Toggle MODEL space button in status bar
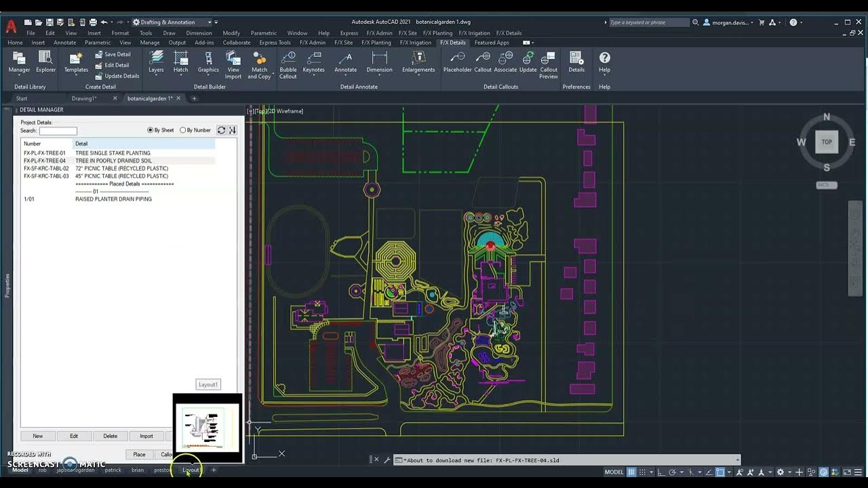The width and height of the screenshot is (868, 488). tap(614, 472)
